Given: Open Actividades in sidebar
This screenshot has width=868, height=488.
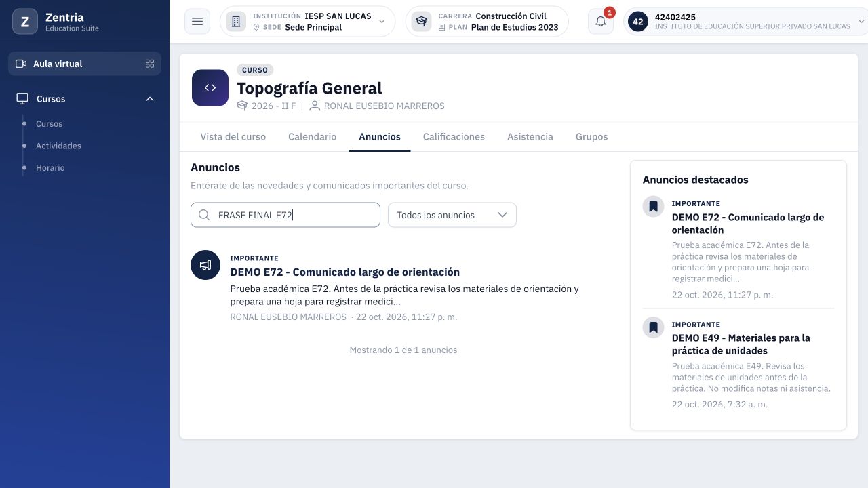Looking at the screenshot, I should tap(58, 146).
